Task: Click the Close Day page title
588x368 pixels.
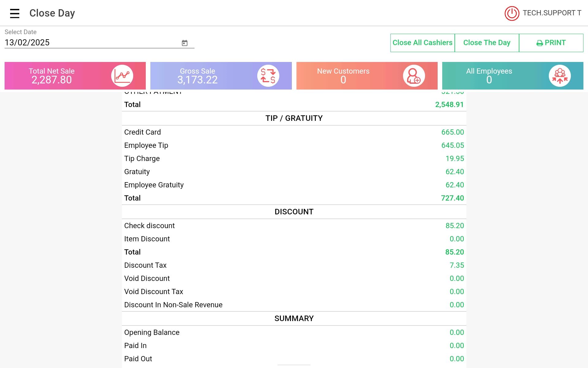Action: [52, 13]
